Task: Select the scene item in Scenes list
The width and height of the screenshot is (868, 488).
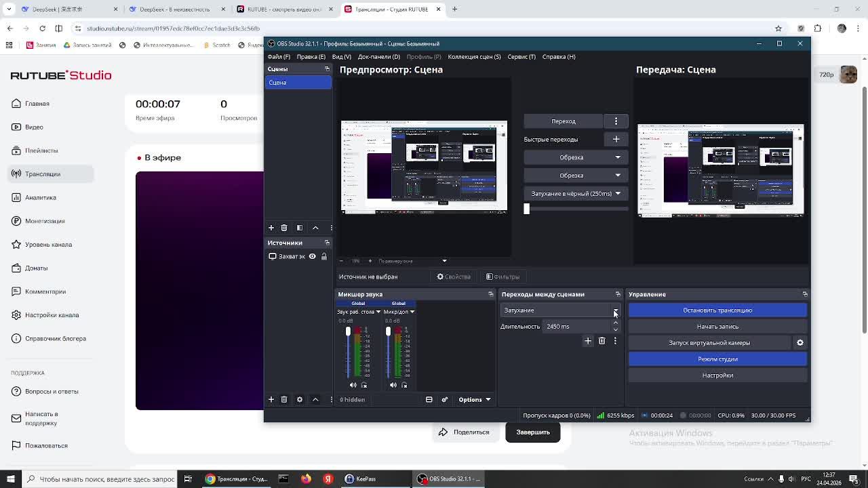Action: [x=298, y=83]
